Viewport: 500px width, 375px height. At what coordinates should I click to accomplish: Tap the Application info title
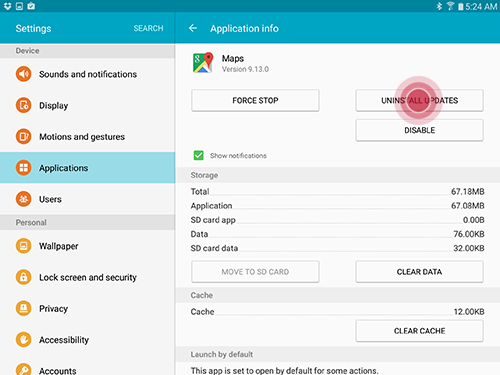244,29
